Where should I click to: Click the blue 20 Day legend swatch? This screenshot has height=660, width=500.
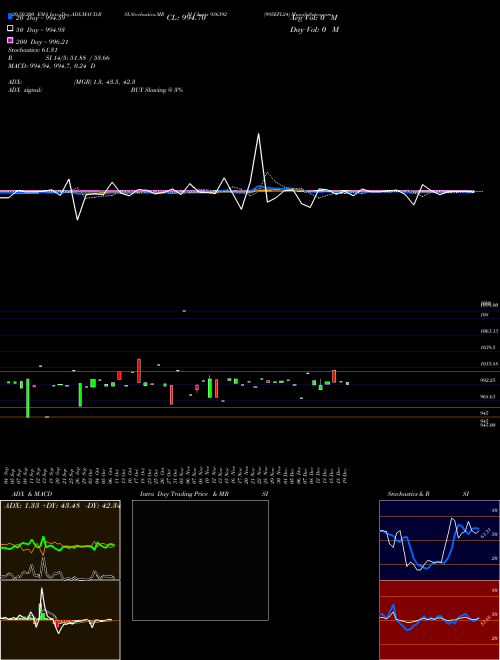tap(10, 17)
